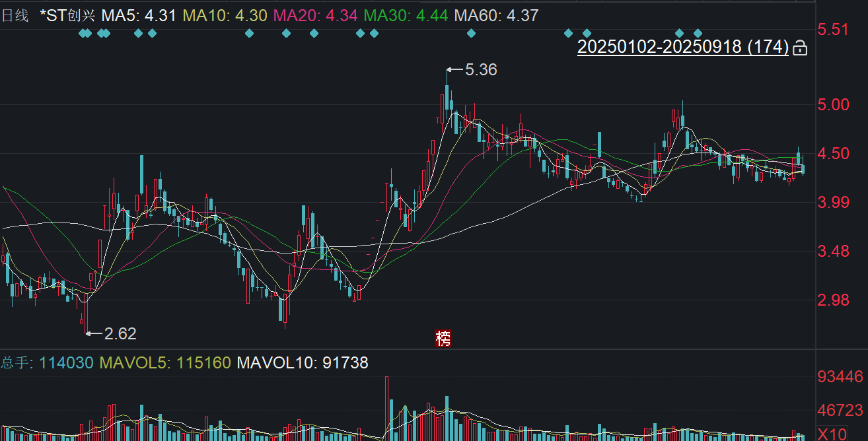This screenshot has width=868, height=441.
Task: Click the 总手: 114030 volume label
Action: coord(47,362)
